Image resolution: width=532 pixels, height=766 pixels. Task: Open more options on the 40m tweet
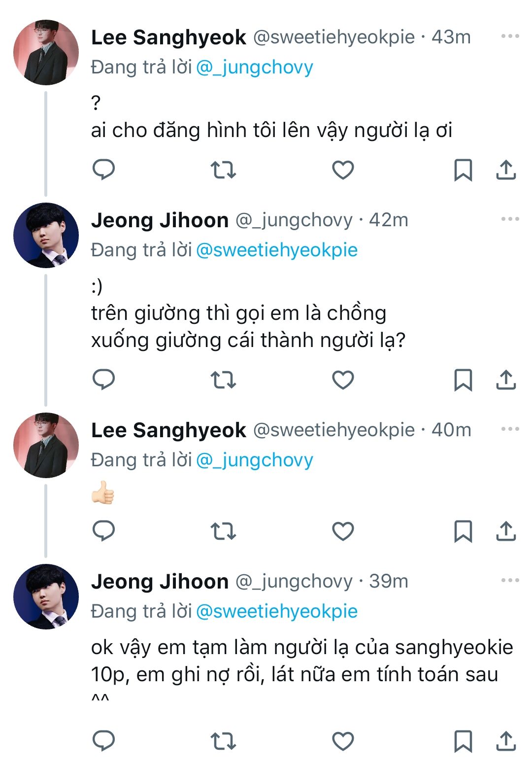(x=510, y=429)
